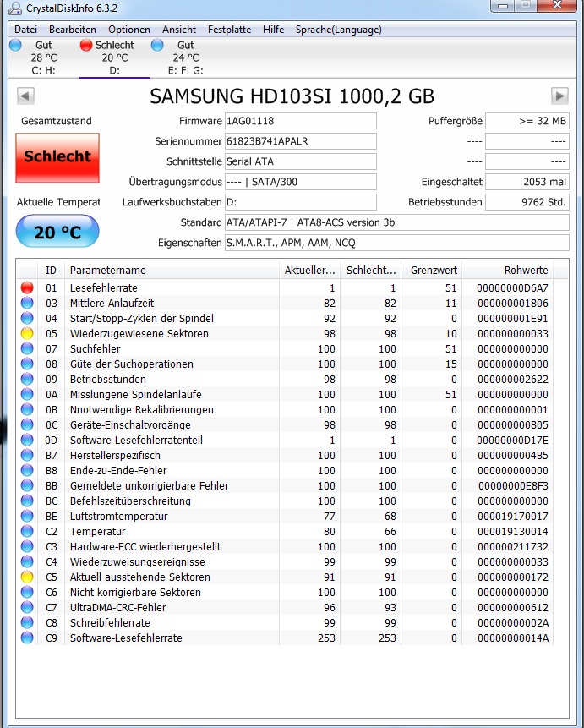584x728 pixels.
Task: Click red status icon of Lesefehlerrate row
Action: tap(27, 287)
